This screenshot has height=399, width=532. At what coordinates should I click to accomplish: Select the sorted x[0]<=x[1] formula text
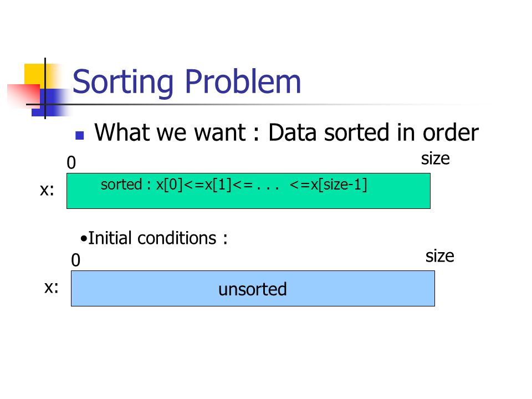[234, 185]
